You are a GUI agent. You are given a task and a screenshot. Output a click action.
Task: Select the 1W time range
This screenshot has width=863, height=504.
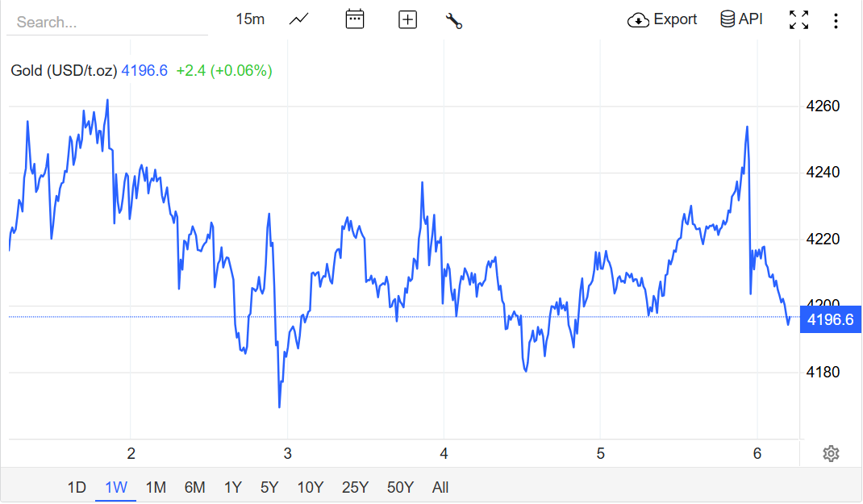pos(116,487)
